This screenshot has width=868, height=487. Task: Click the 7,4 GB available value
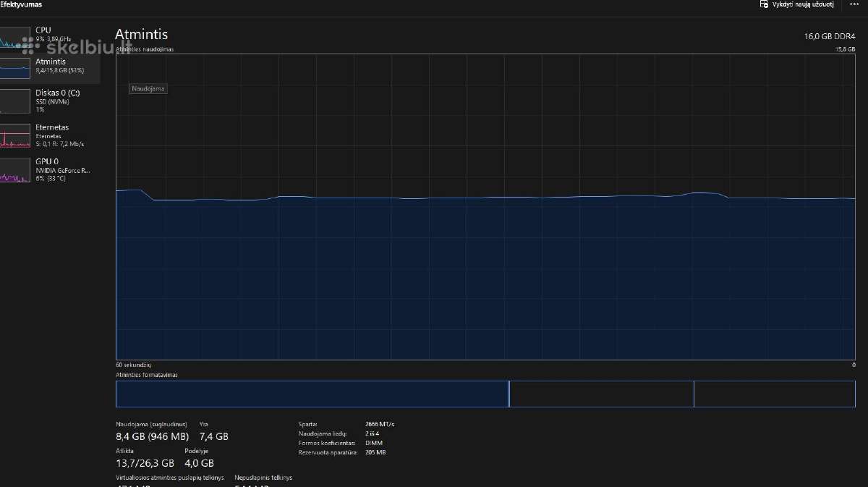[213, 436]
